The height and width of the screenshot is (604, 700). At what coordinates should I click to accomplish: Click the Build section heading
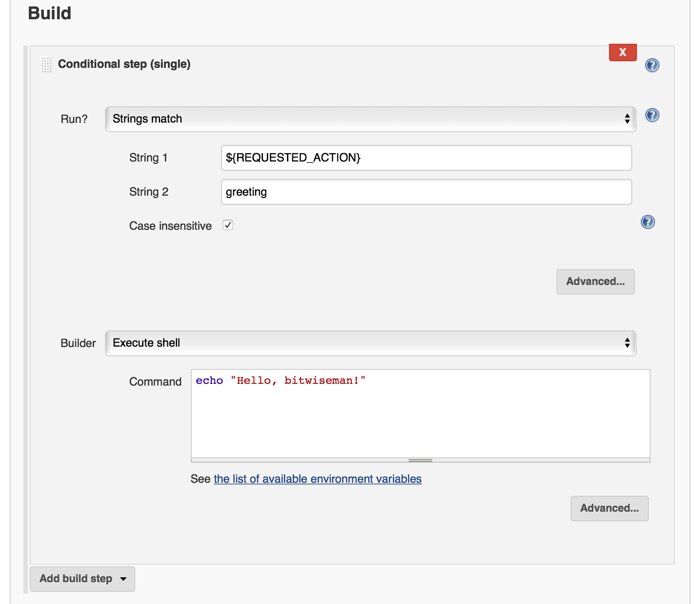tap(49, 14)
